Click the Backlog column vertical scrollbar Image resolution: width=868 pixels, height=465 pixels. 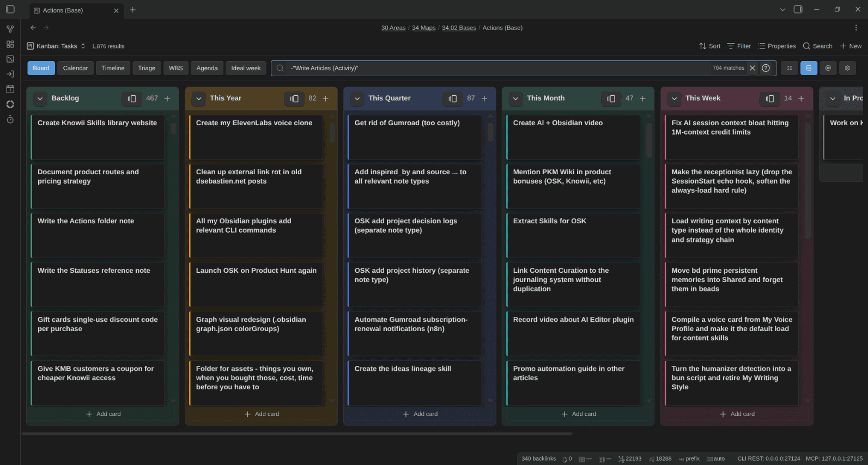(173, 129)
